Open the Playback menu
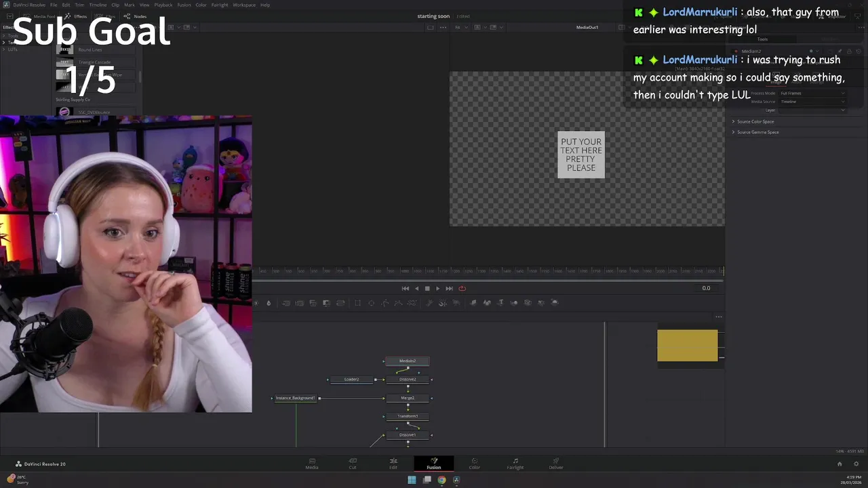 pos(163,5)
